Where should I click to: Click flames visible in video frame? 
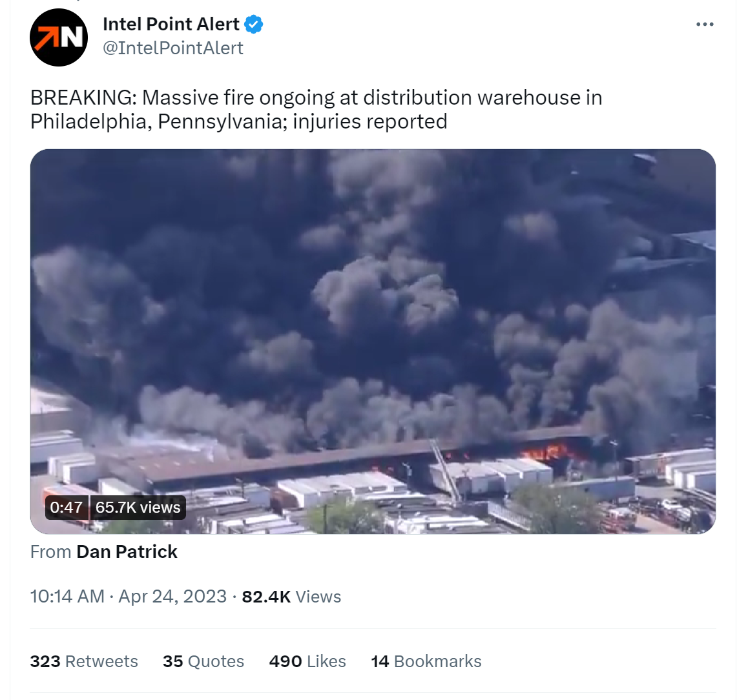pos(545,453)
